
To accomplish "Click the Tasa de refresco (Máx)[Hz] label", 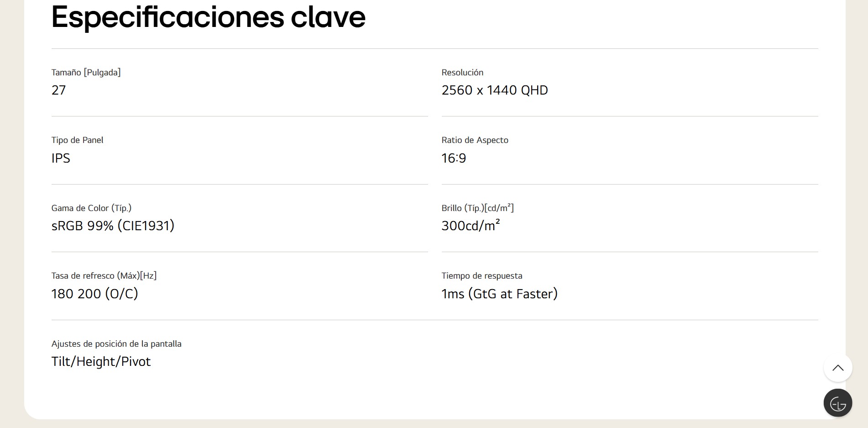I will [x=104, y=275].
